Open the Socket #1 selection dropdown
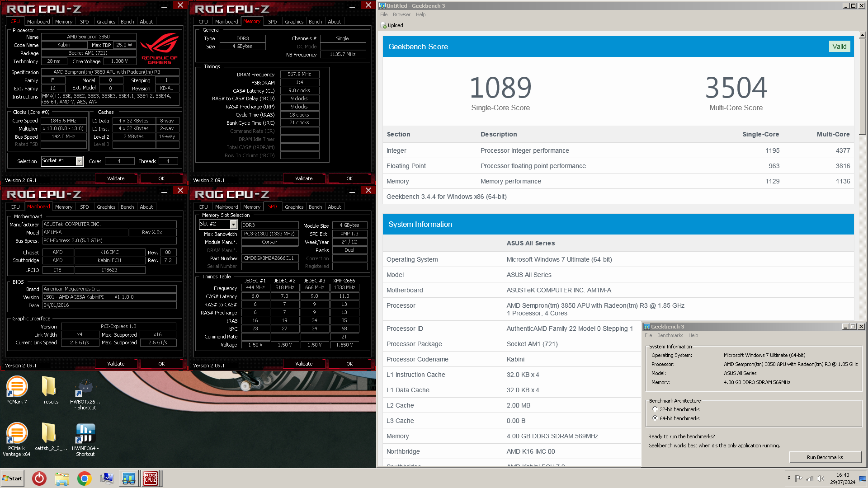The image size is (868, 488). pos(80,161)
